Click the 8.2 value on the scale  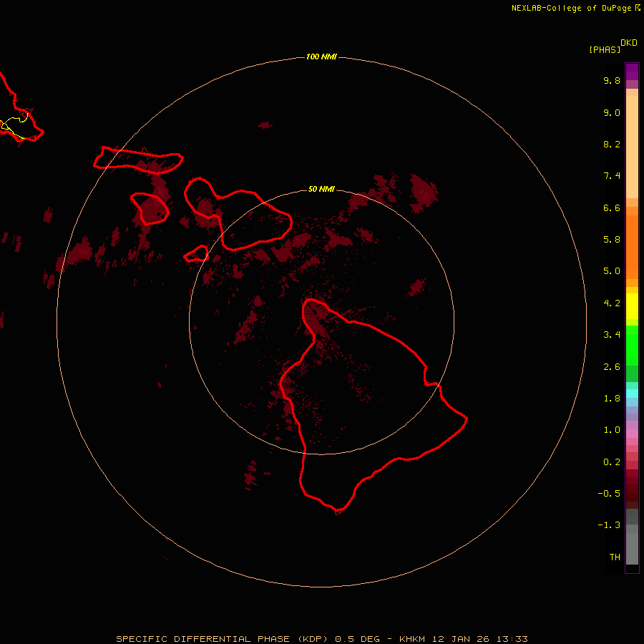612,144
